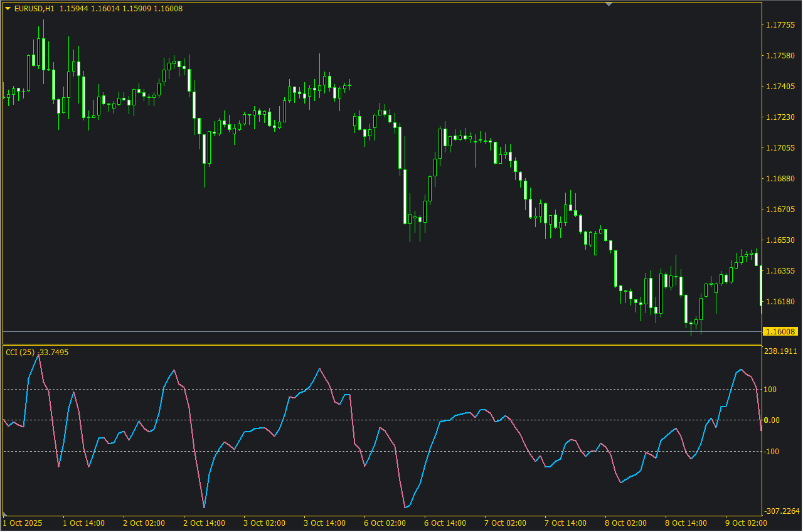Select the 3 Oct 14:00 time marker
Screen dimensions: 803x532
pyautogui.click(x=324, y=523)
